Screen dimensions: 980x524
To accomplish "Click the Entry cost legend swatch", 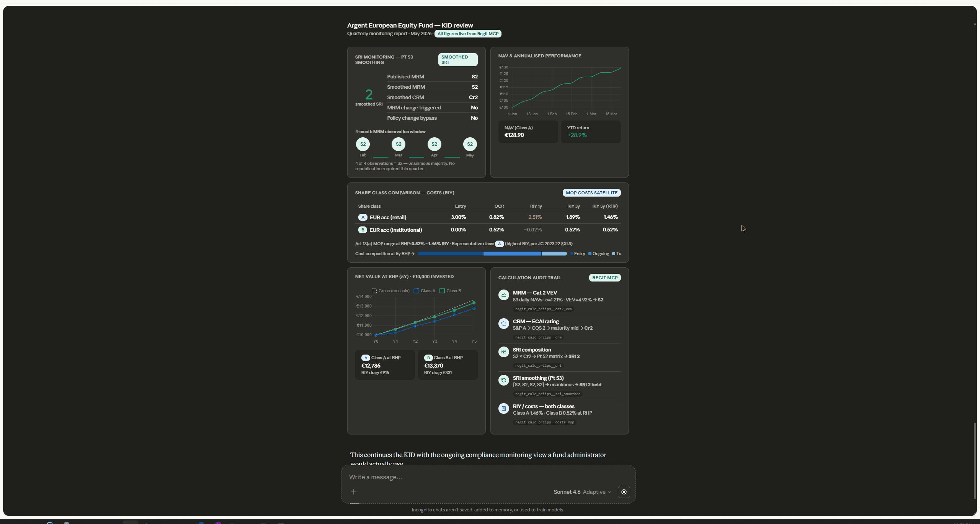I will (x=572, y=254).
